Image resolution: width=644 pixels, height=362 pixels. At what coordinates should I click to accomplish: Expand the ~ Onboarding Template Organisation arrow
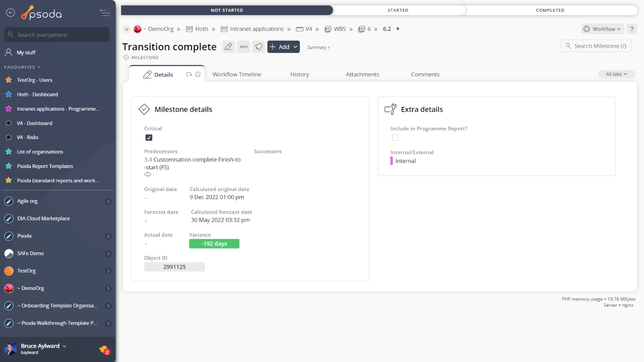click(x=108, y=306)
